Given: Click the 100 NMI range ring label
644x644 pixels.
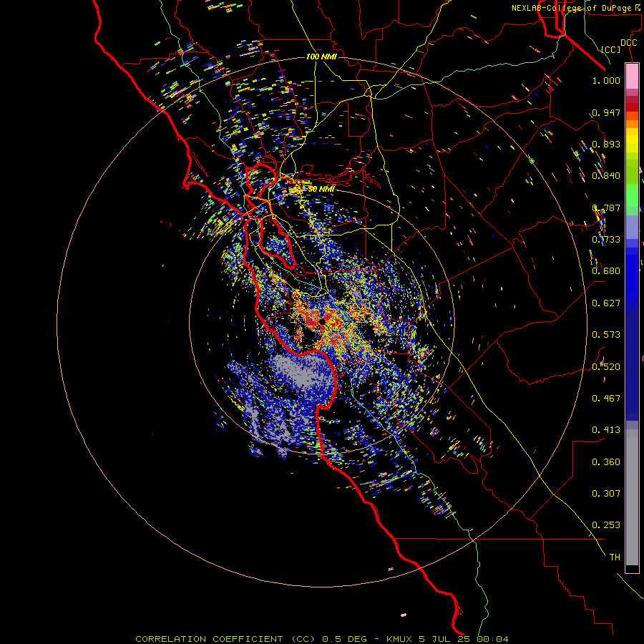Looking at the screenshot, I should 321,57.
